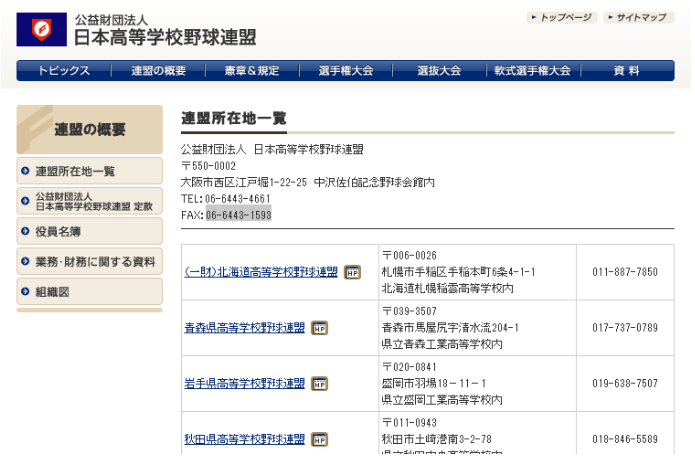Click address 秋田市土崎港南3-2-78
The width and height of the screenshot is (695, 468).
437,440
